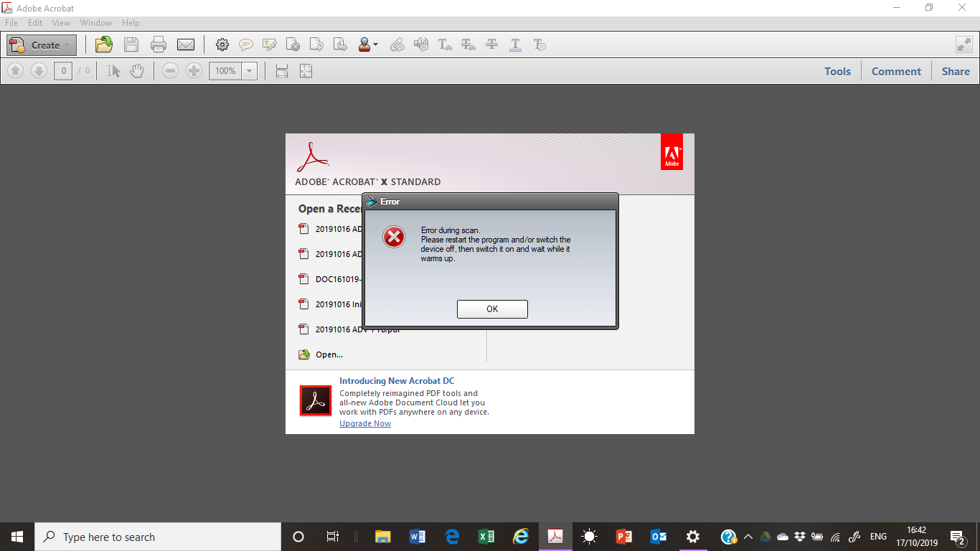
Task: Open the View menu
Action: click(61, 23)
